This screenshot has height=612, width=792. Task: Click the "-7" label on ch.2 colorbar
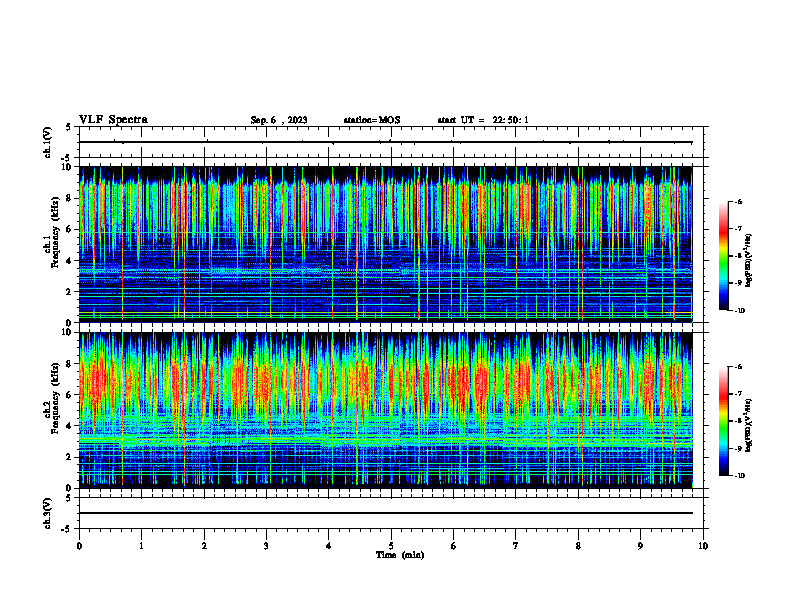[x=738, y=394]
